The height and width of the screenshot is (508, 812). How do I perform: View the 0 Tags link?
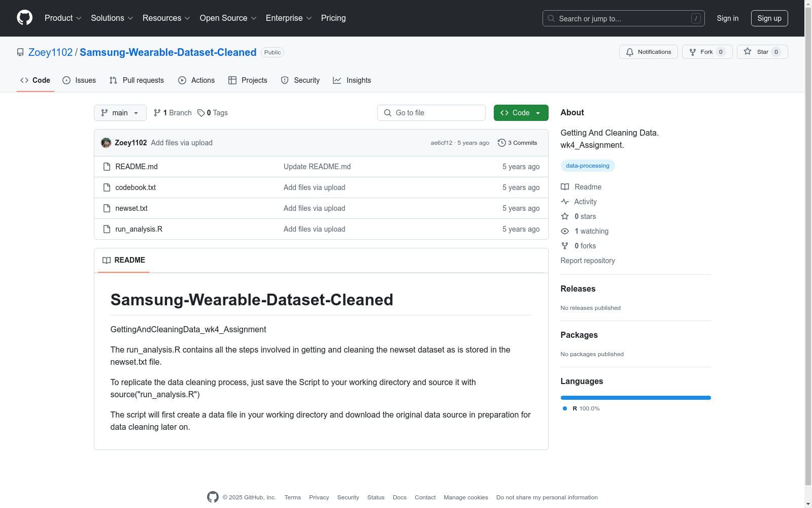pyautogui.click(x=213, y=113)
